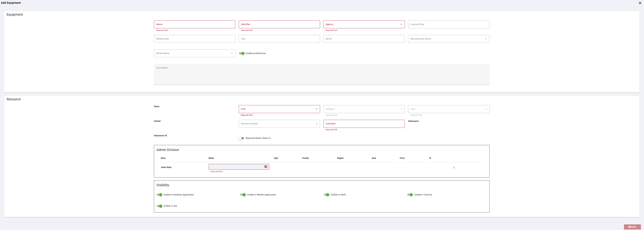This screenshot has width=644, height=230.
Task: Switch off Visible in Tactical
Action: tap(410, 195)
